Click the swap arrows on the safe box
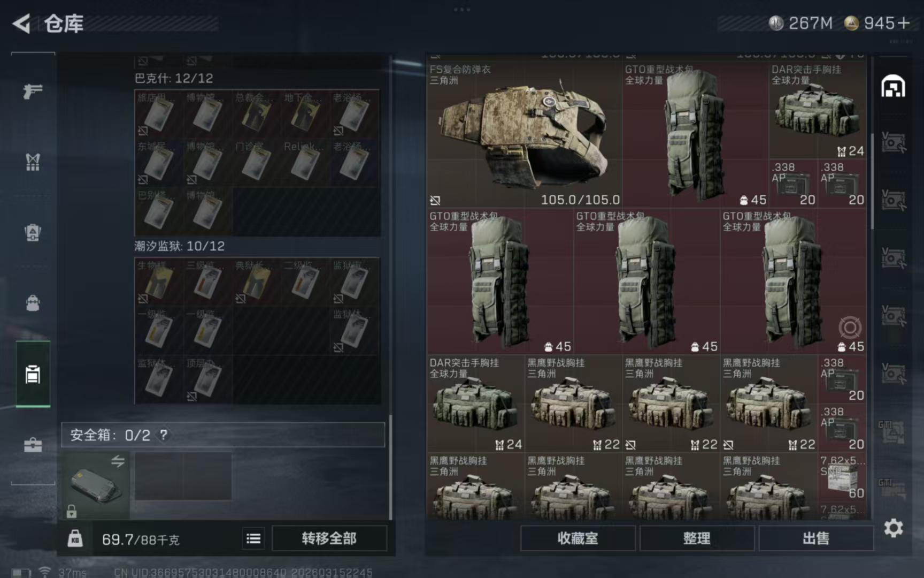Viewport: 924px width, 578px height. (118, 461)
